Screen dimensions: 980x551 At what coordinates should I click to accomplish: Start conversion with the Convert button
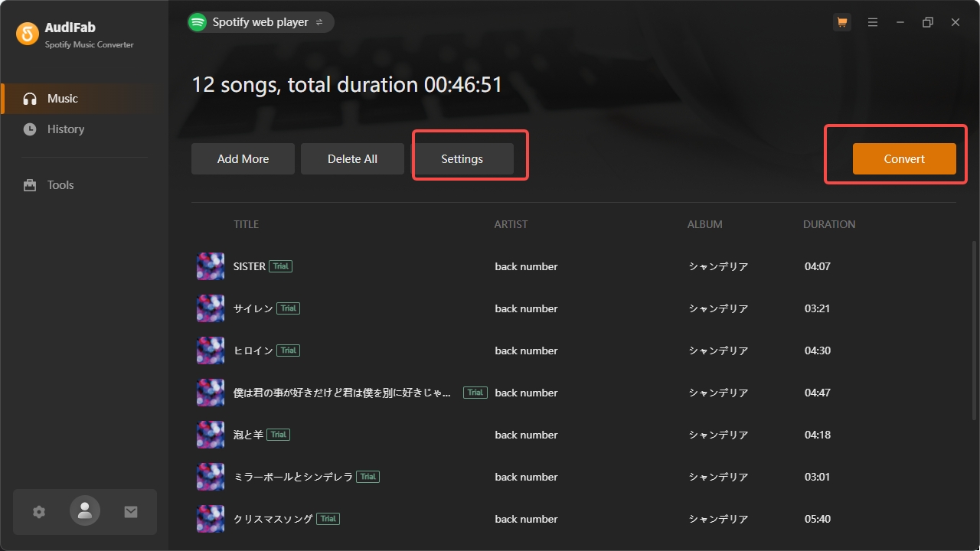[904, 158]
